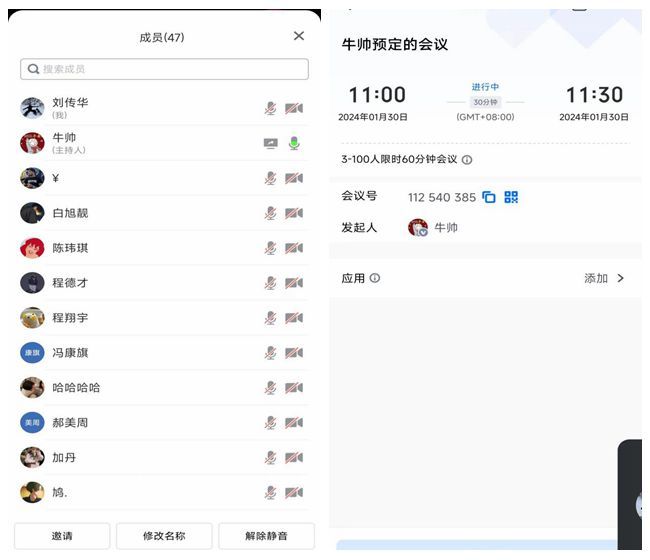Click the 进行中 status label
Screen dimensions: 650x560
pos(485,87)
